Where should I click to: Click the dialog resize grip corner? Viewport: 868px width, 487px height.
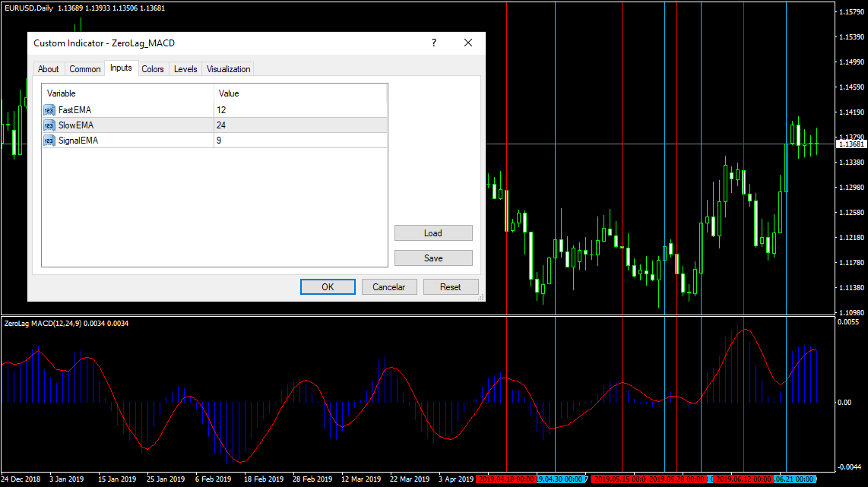click(x=481, y=297)
